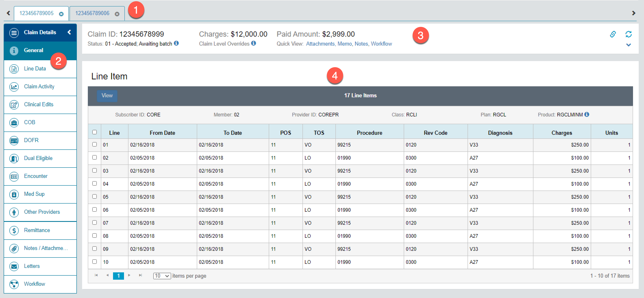The width and height of the screenshot is (644, 298).
Task: Tick the checkbox for line 01
Action: click(x=95, y=144)
